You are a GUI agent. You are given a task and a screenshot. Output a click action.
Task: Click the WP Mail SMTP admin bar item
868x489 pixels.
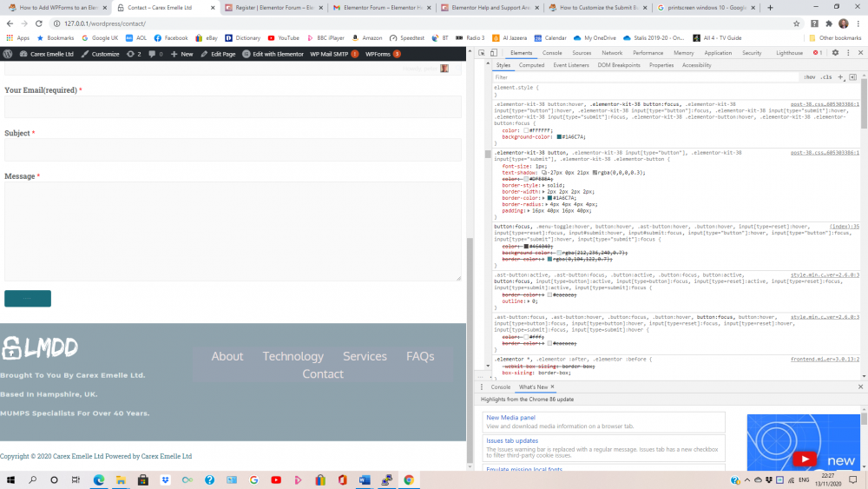[334, 54]
